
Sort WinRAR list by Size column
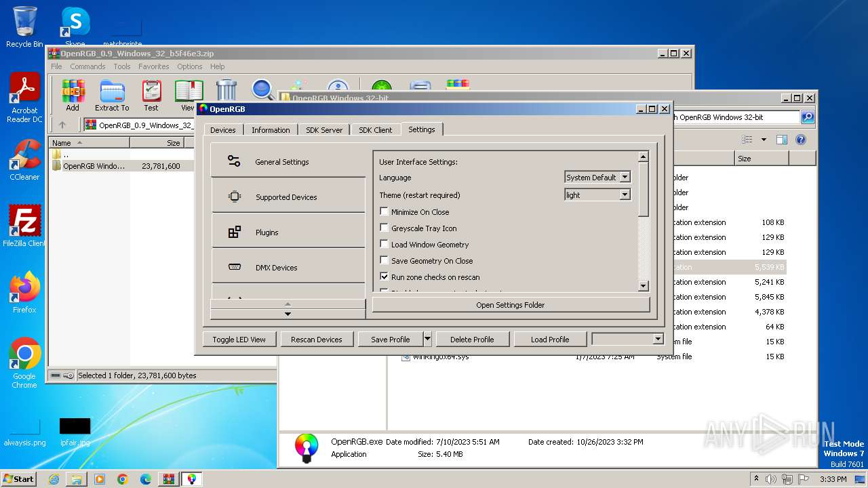click(157, 142)
